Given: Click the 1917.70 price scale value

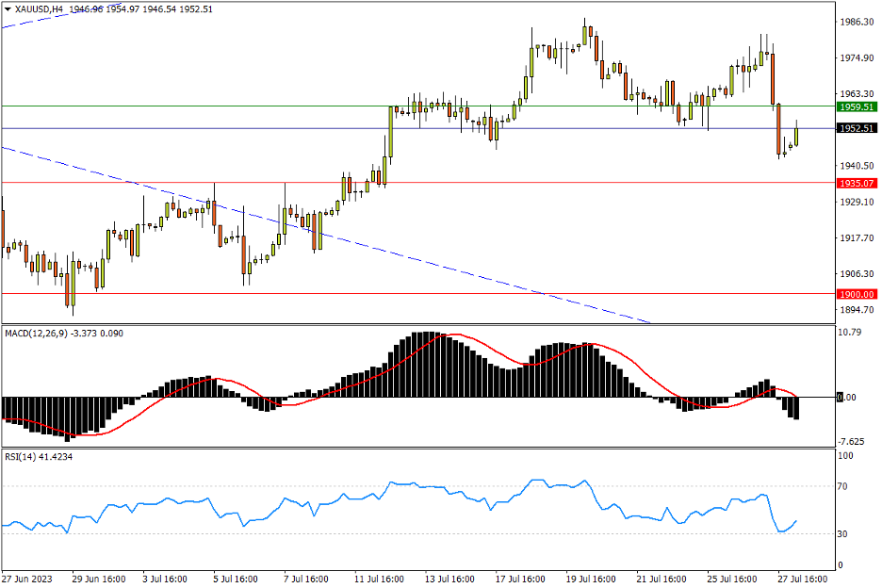Looking at the screenshot, I should coord(856,238).
